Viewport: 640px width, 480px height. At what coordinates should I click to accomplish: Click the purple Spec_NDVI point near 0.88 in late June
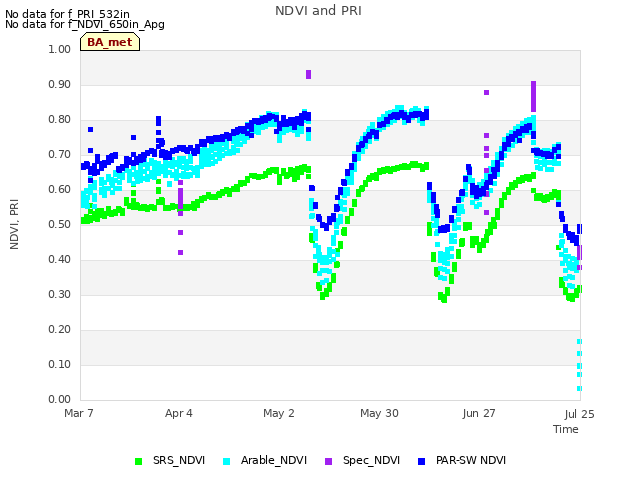pyautogui.click(x=487, y=93)
